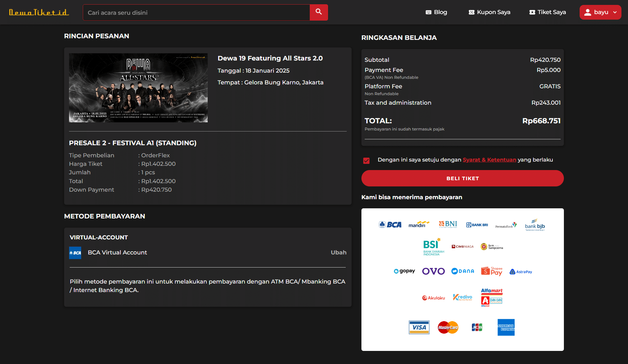Image resolution: width=628 pixels, height=364 pixels.
Task: Click the Kupon Saya coupon icon
Action: [471, 12]
